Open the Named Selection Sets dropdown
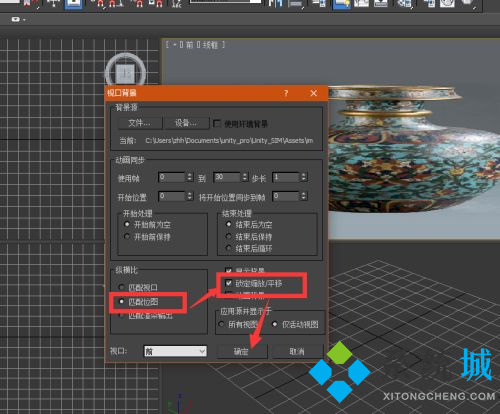 point(225,1)
